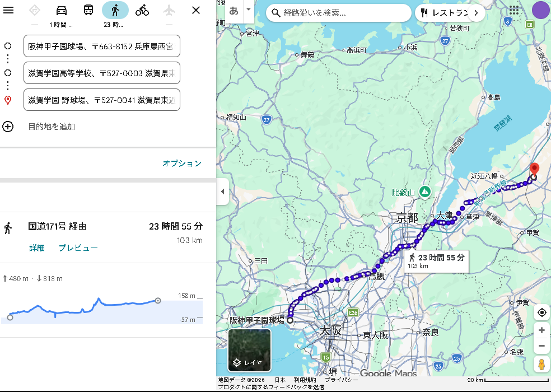Open Street View pegman
The height and width of the screenshot is (392, 551).
(x=541, y=365)
